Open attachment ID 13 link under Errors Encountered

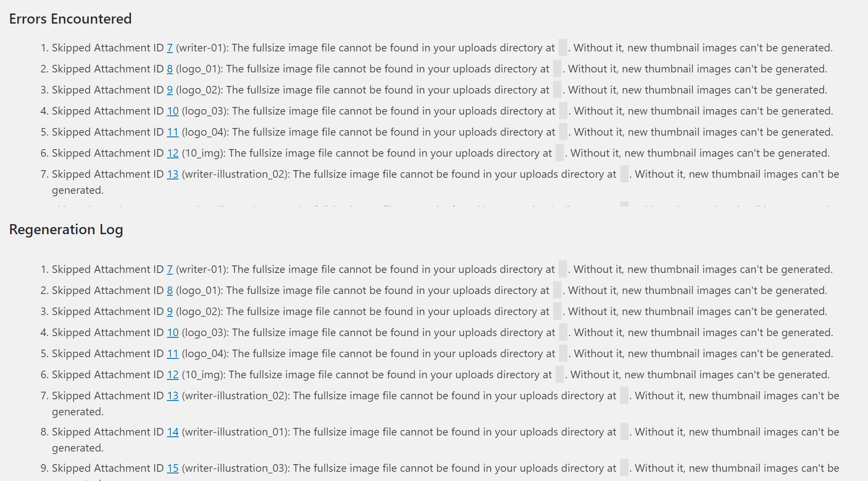(173, 174)
